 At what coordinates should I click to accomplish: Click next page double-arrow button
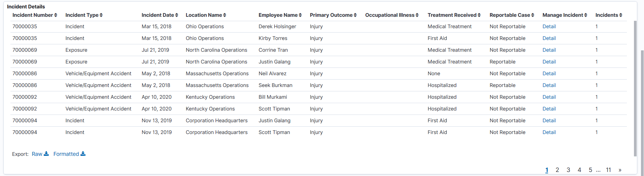tap(620, 170)
